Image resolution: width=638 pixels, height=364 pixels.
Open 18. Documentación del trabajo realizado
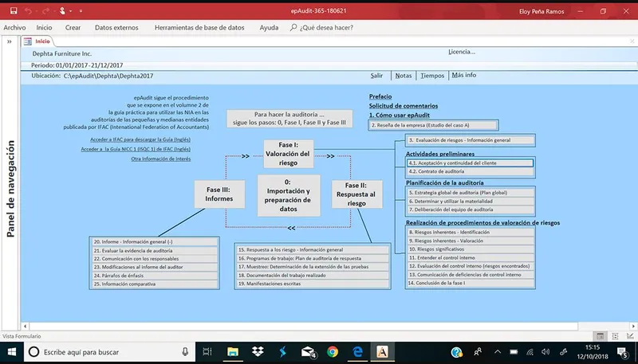point(313,276)
